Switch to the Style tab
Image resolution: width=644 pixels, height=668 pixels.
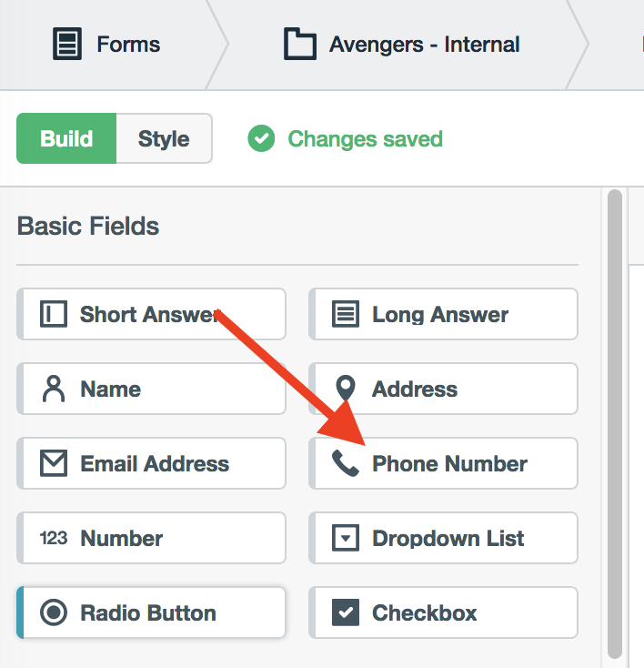164,139
